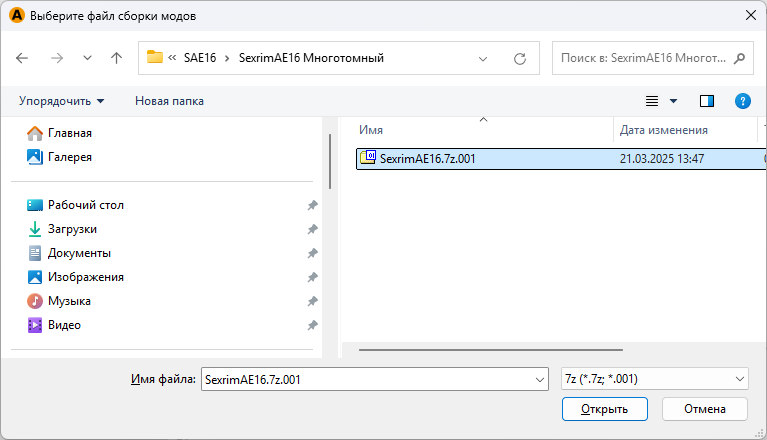Screen dimensions: 767x440
Task: Click the horizontal scrollbar in file list
Action: tap(490, 350)
